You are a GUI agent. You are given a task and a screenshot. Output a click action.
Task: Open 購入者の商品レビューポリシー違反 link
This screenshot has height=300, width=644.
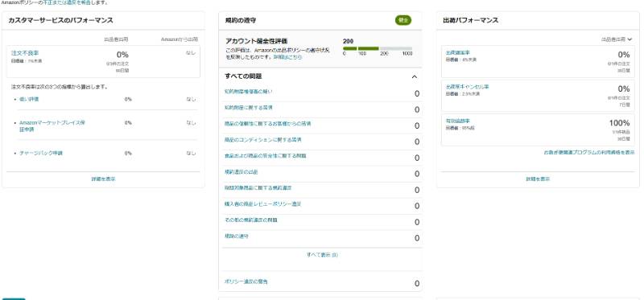pyautogui.click(x=263, y=204)
